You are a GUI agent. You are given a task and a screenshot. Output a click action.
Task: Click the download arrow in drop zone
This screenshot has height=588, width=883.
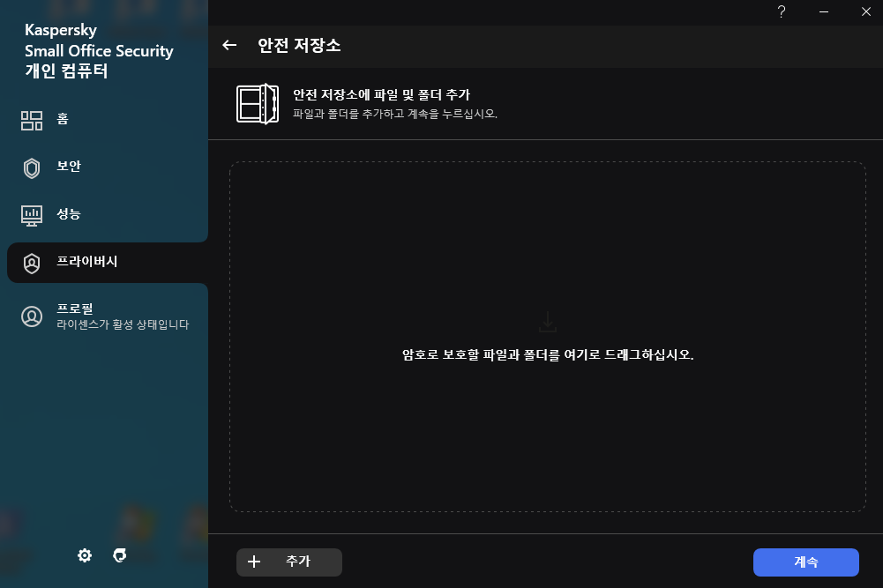[548, 322]
